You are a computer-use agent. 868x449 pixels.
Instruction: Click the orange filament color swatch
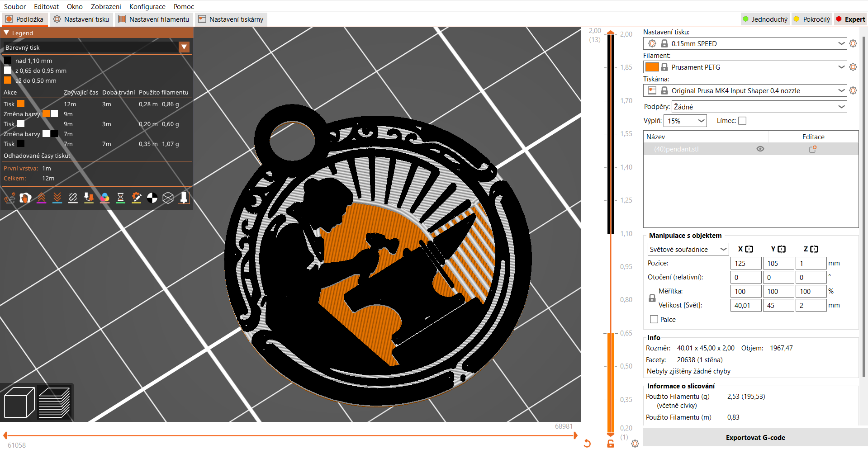(652, 67)
